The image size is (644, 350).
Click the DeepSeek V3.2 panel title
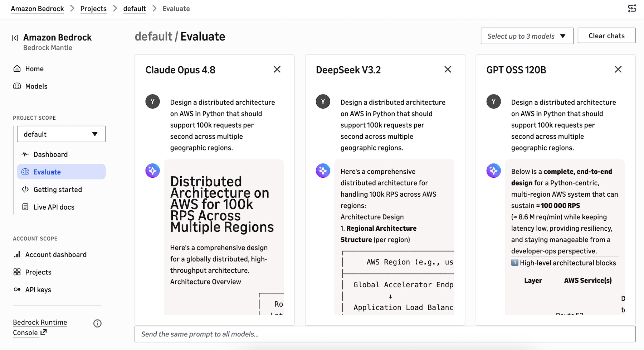348,69
